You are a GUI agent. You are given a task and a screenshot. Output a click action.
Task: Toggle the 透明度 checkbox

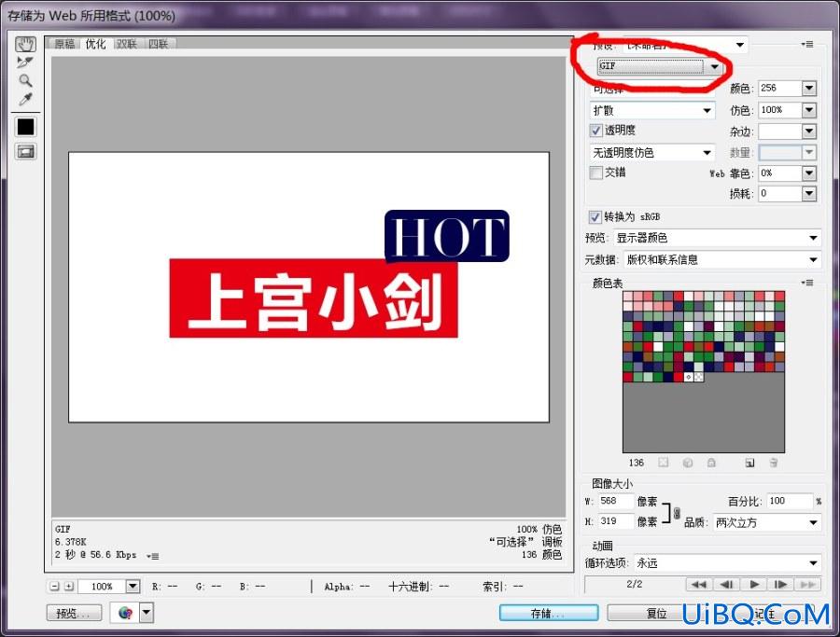[595, 130]
